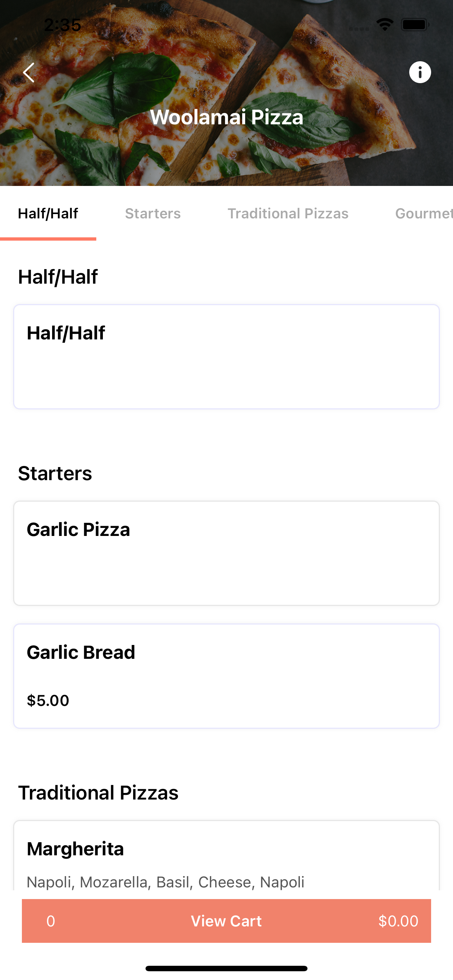Open the Gourmet tab

tap(423, 213)
